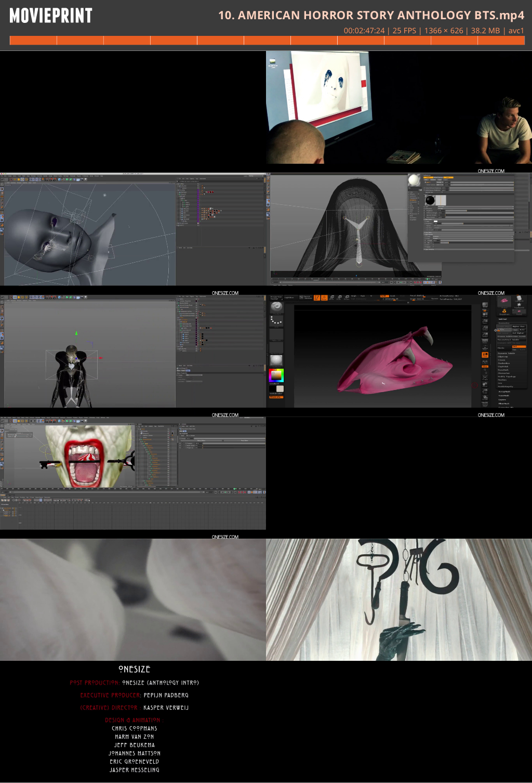Click the name 'JASPER HESSELING'
The height and width of the screenshot is (783, 532).
[x=135, y=770]
